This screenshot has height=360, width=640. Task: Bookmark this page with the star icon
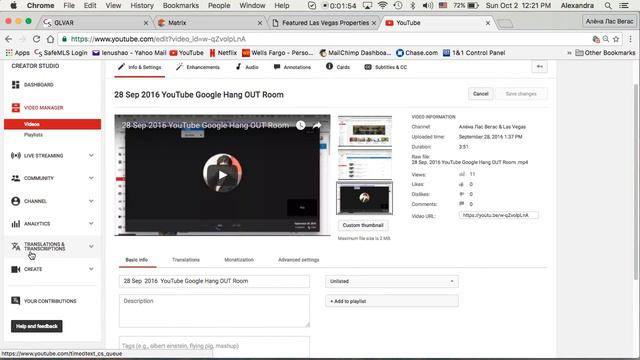(616, 39)
